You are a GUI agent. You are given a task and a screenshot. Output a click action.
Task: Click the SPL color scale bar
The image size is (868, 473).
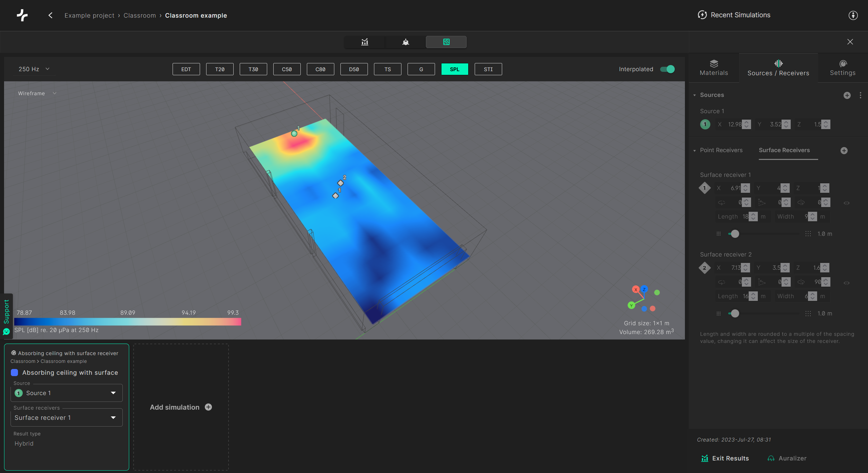pos(127,322)
